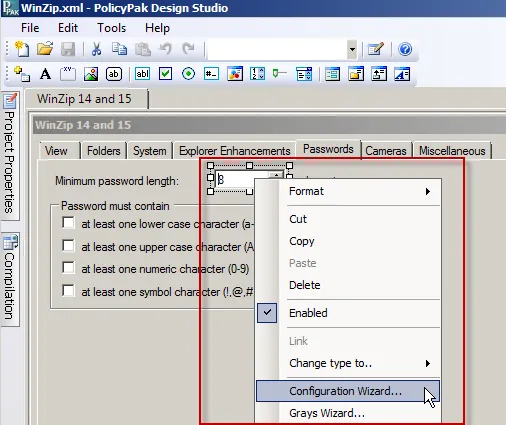506x425 pixels.
Task: Select the slider control tool
Action: pyautogui.click(x=280, y=73)
